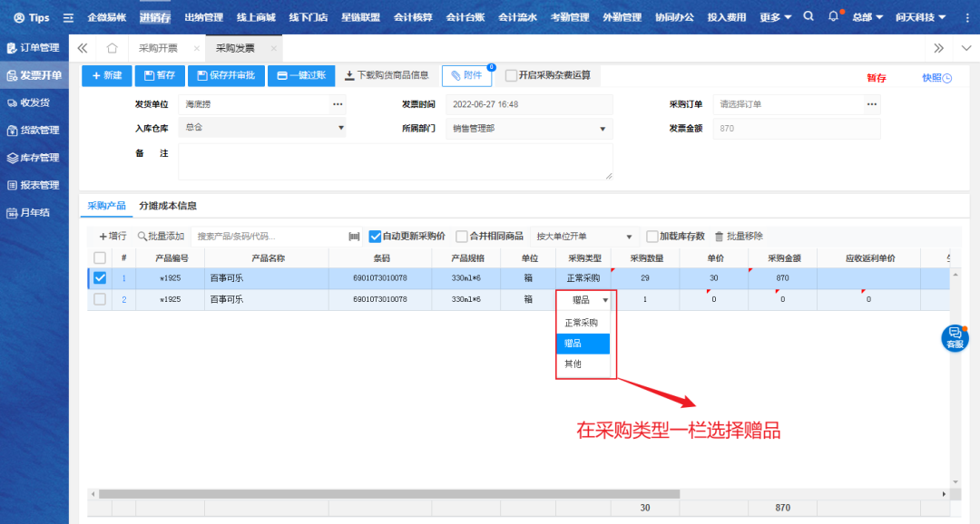
Task: Open the 所属部门 dropdown
Action: pyautogui.click(x=603, y=129)
